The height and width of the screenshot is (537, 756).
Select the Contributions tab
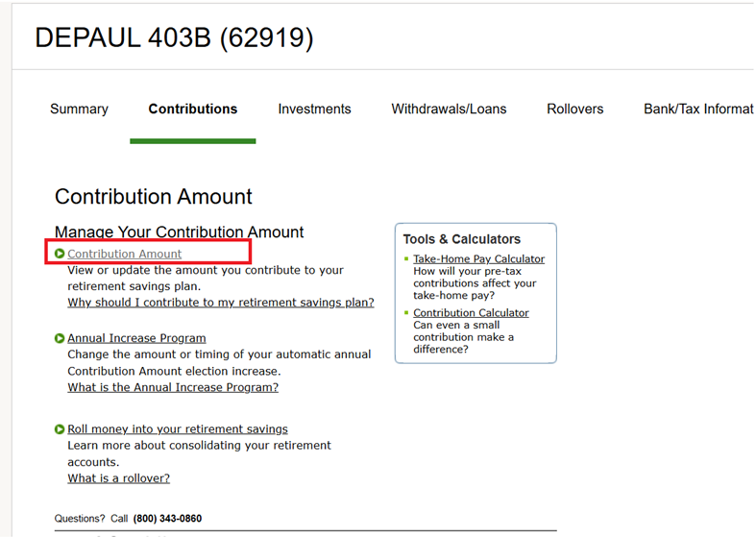pos(192,110)
